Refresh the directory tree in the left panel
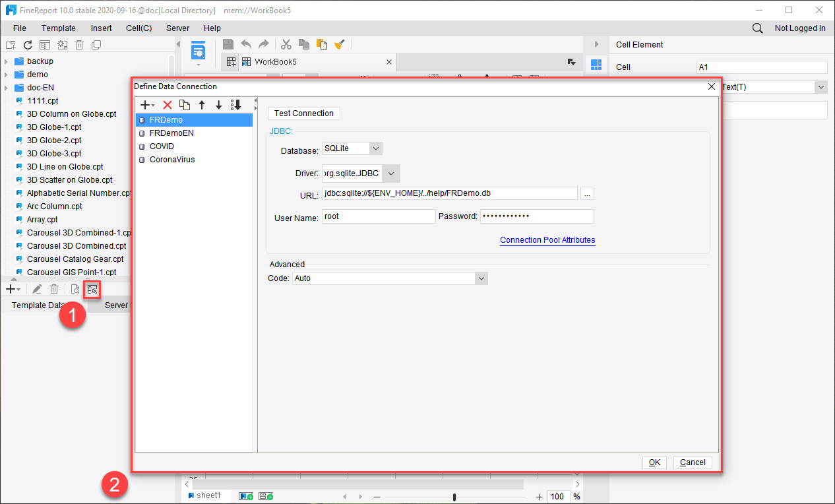835x504 pixels. [27, 44]
